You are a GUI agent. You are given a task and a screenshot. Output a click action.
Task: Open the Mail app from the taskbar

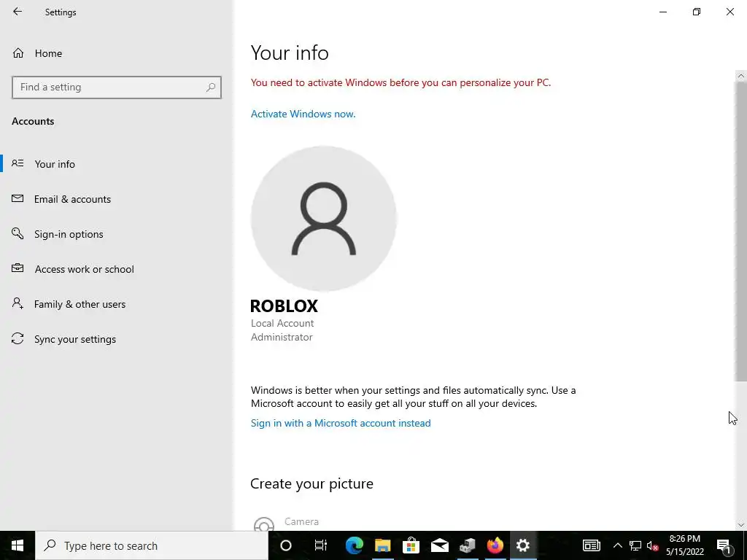[x=439, y=545]
